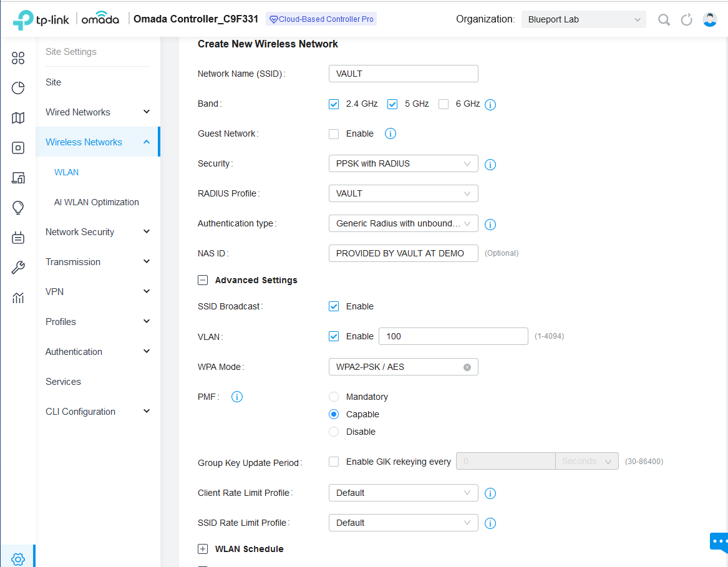This screenshot has height=567, width=728.
Task: Open AI WLAN Optimization submenu item
Action: (x=96, y=202)
